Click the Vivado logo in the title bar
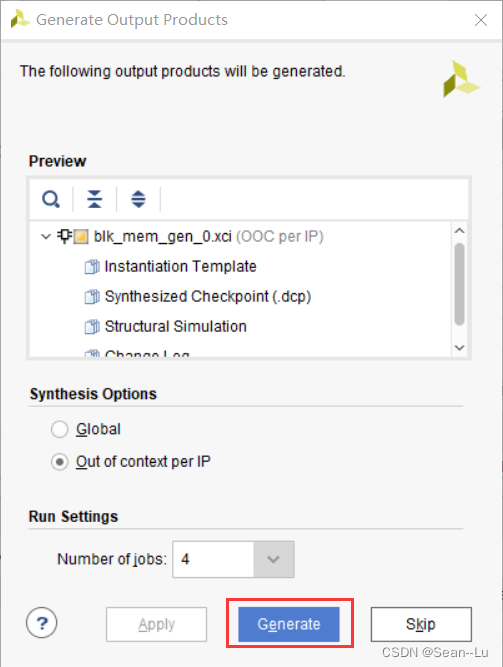This screenshot has width=503, height=667. point(20,19)
